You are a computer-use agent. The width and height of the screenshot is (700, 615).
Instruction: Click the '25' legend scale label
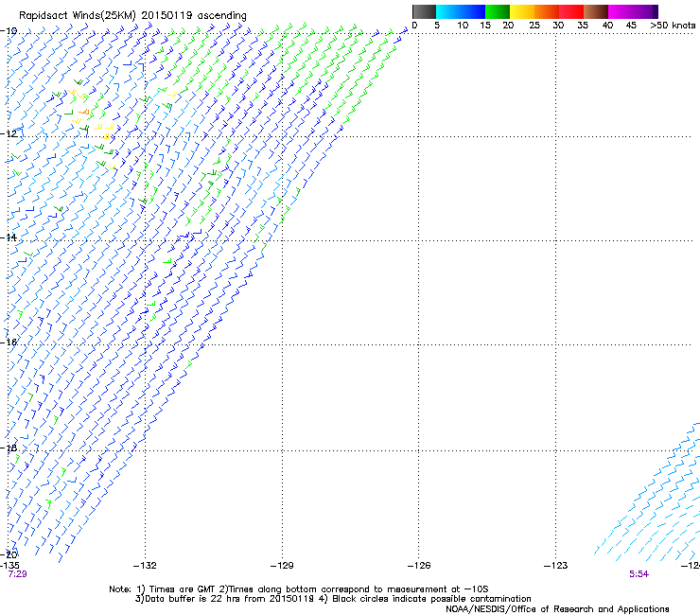(x=534, y=26)
